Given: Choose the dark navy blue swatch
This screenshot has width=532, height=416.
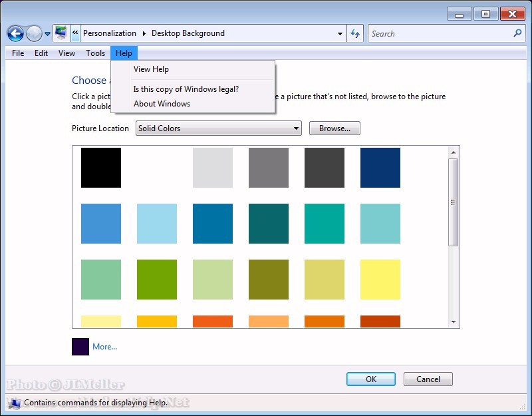Looking at the screenshot, I should tap(380, 168).
